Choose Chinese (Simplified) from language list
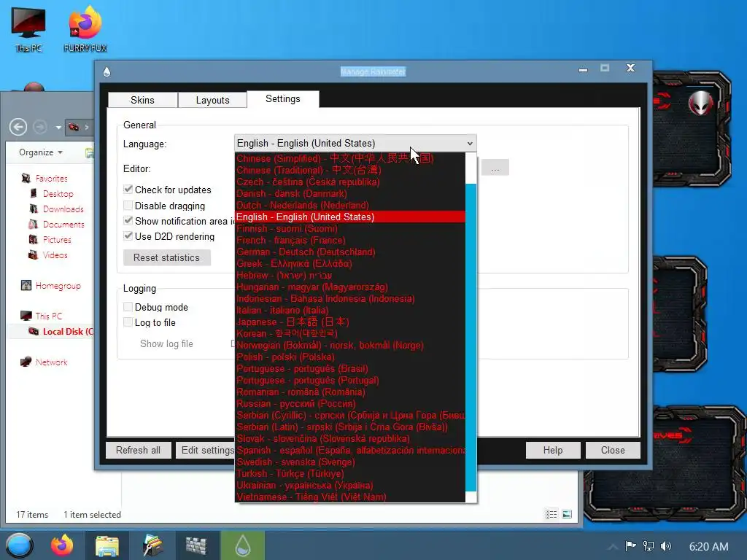The height and width of the screenshot is (560, 747). 350,158
